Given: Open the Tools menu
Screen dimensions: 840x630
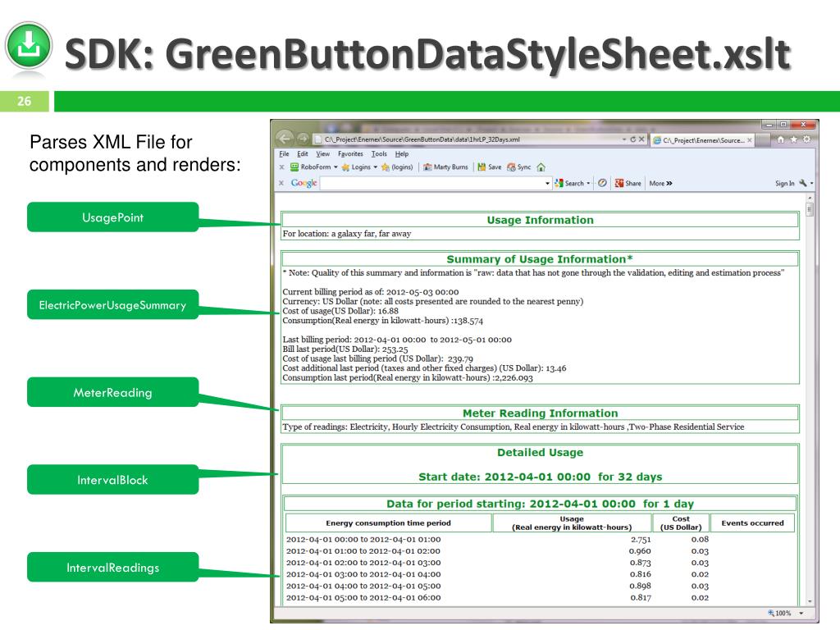Looking at the screenshot, I should (x=379, y=153).
